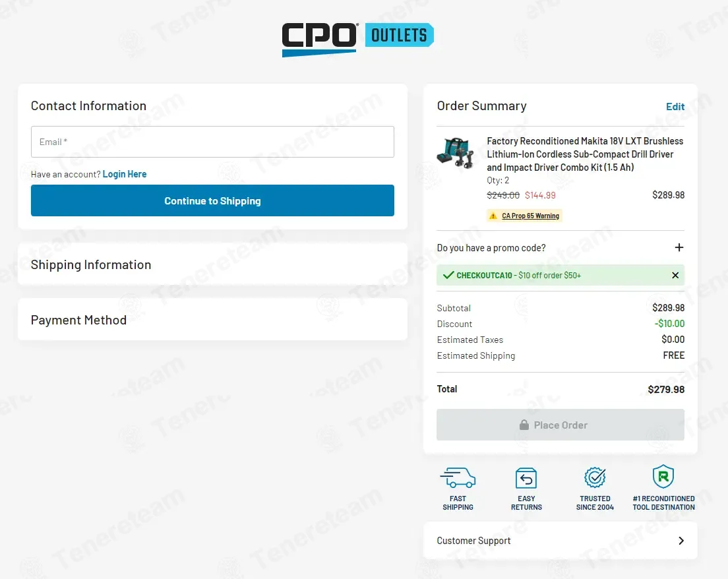Click the struck-through price '$249.00'
The width and height of the screenshot is (728, 579).
[503, 195]
